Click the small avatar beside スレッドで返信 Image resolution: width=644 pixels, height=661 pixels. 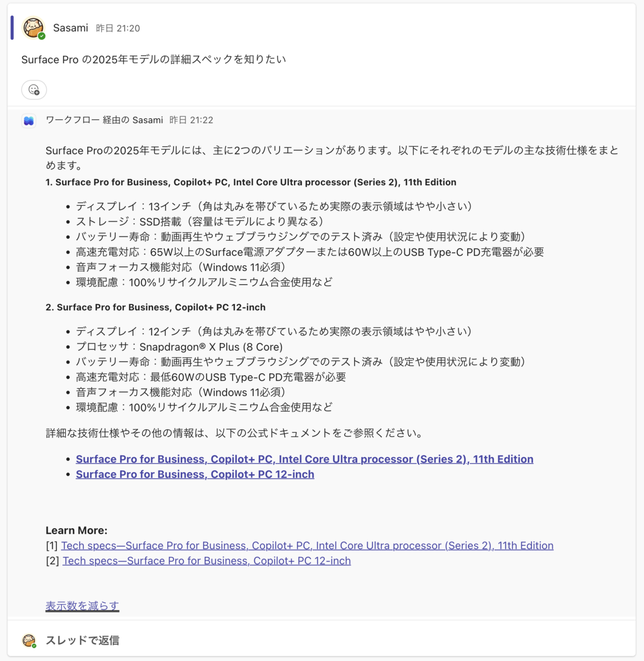click(29, 640)
